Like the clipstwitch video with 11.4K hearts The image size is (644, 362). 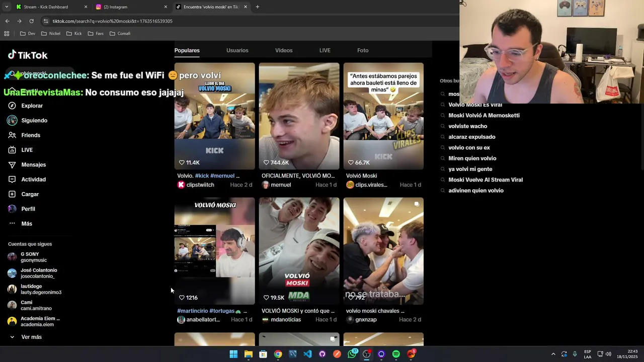(182, 162)
